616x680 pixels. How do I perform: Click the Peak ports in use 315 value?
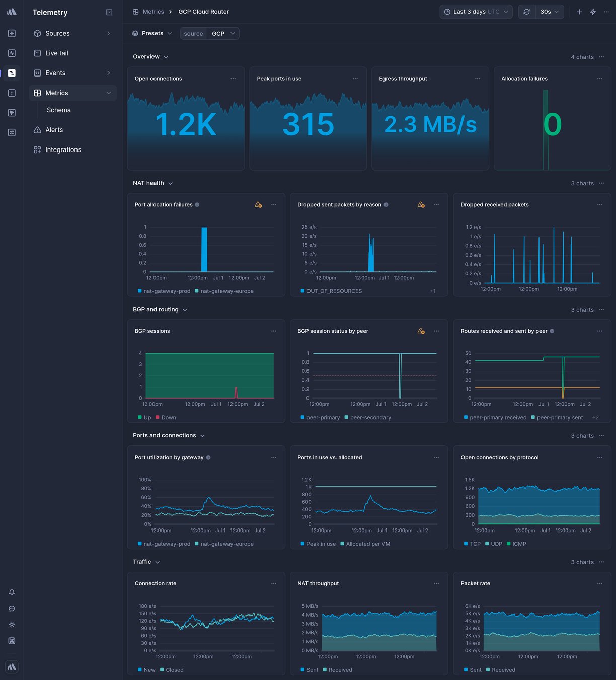pyautogui.click(x=308, y=124)
